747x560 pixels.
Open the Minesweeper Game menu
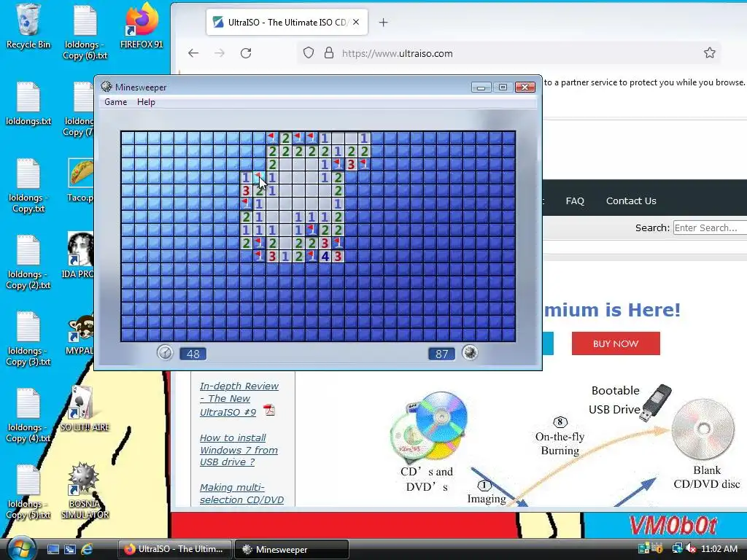pos(116,102)
